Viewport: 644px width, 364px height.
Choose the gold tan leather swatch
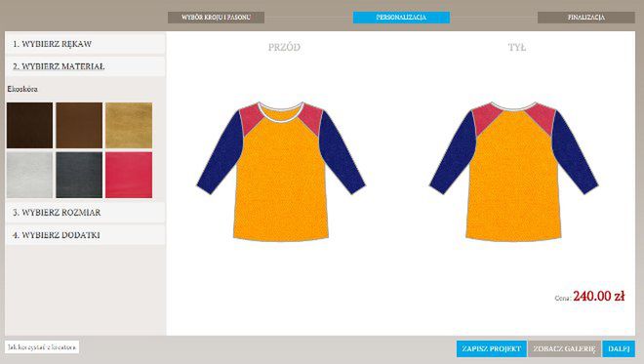click(129, 125)
